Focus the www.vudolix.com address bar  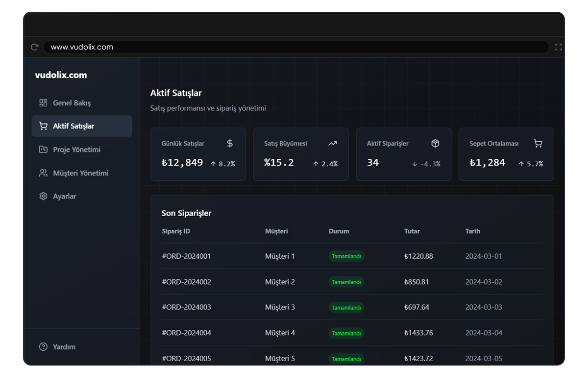[294, 47]
